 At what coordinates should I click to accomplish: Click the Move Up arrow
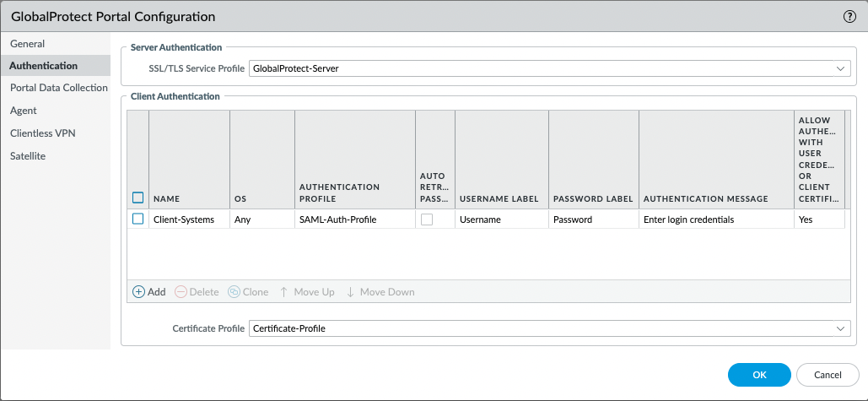click(x=284, y=292)
